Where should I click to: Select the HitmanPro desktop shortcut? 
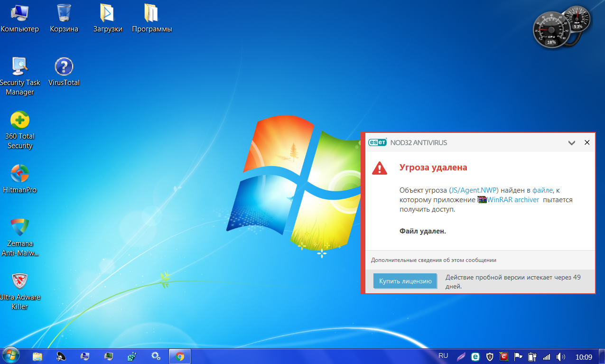tap(19, 179)
